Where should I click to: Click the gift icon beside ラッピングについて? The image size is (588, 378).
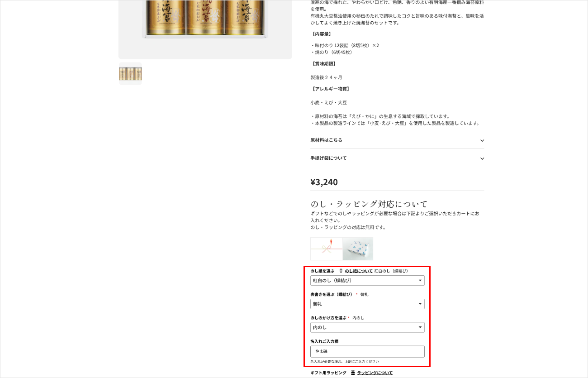[353, 373]
